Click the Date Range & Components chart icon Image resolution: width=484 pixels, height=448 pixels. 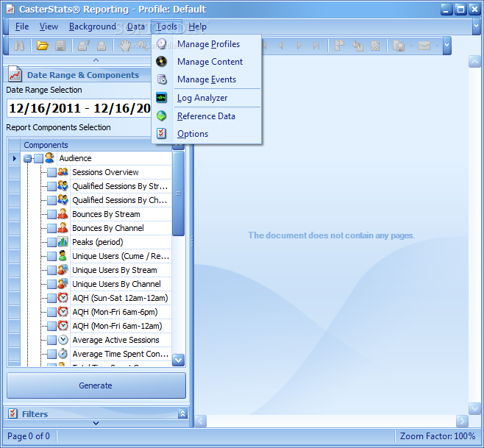15,74
